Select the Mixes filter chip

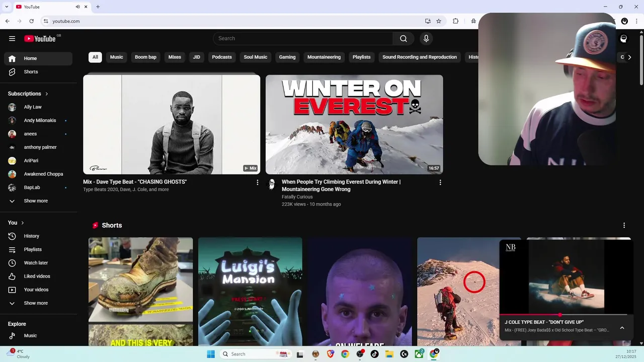pyautogui.click(x=175, y=57)
